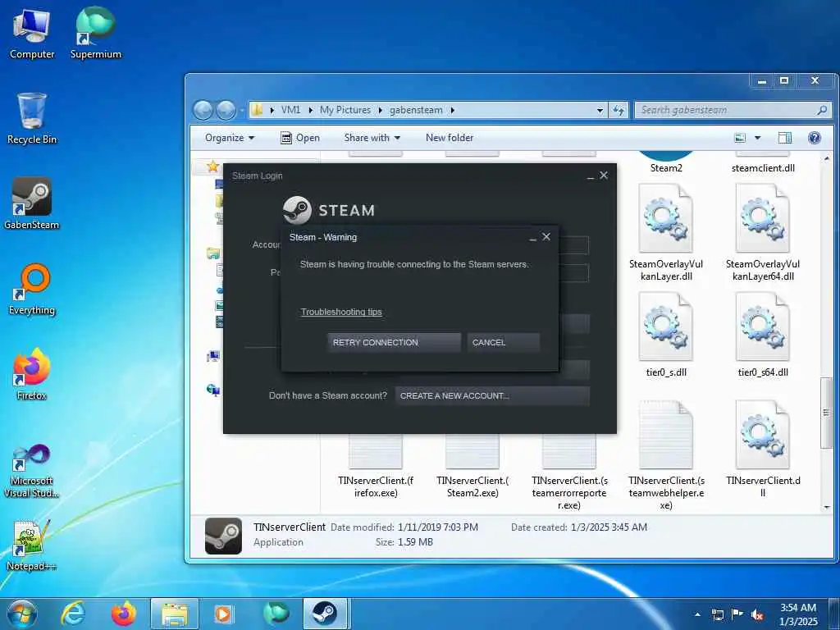Click CREATE A NEW ACCOUNT button
Image resolution: width=840 pixels, height=630 pixels.
[x=492, y=396]
